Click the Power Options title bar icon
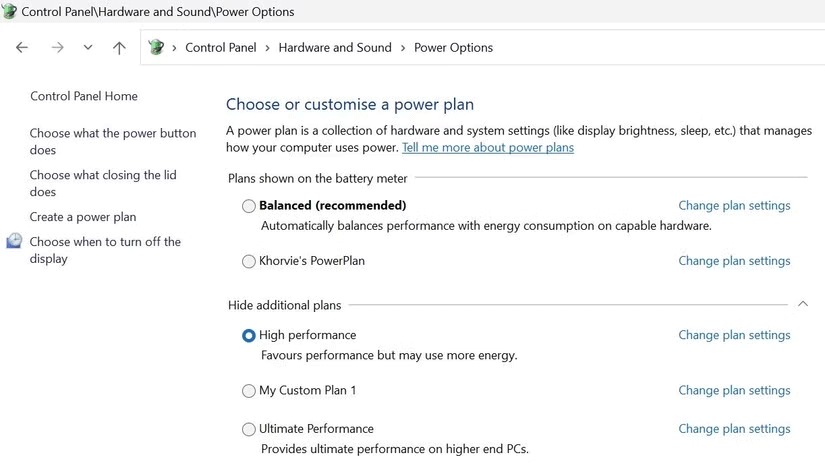 [10, 12]
